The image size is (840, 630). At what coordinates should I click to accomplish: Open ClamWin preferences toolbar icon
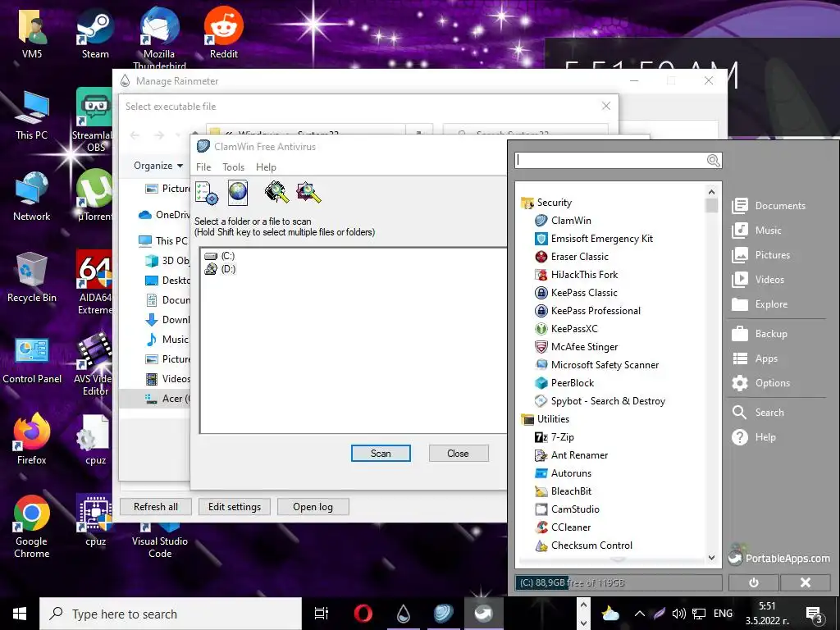coord(206,193)
